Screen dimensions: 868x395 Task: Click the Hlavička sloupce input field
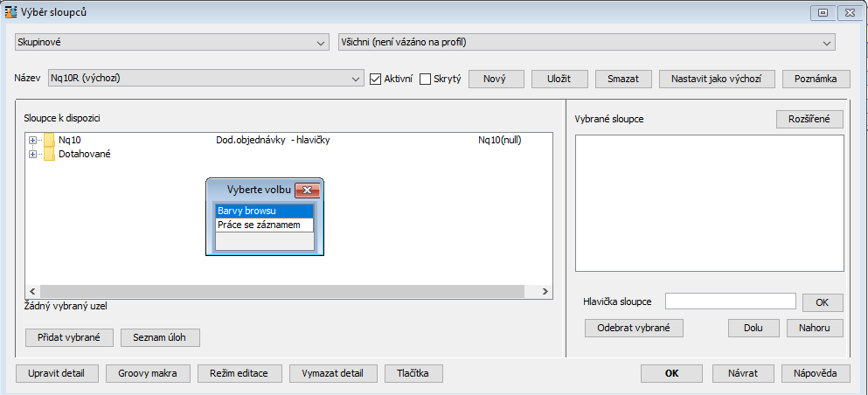coord(730,301)
